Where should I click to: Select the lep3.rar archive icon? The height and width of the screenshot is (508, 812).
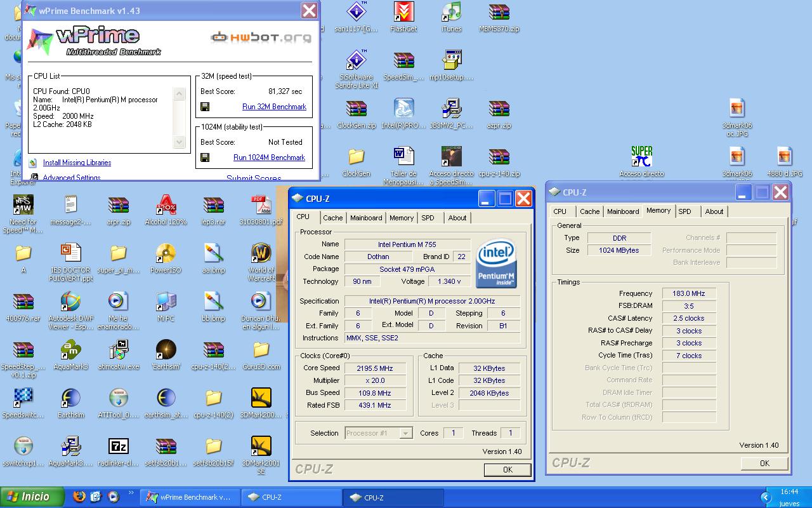coord(213,211)
